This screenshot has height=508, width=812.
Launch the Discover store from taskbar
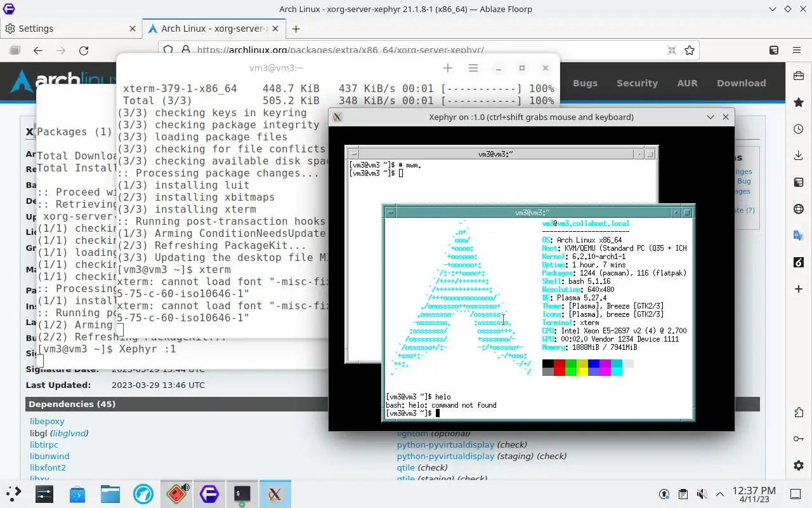pyautogui.click(x=77, y=494)
